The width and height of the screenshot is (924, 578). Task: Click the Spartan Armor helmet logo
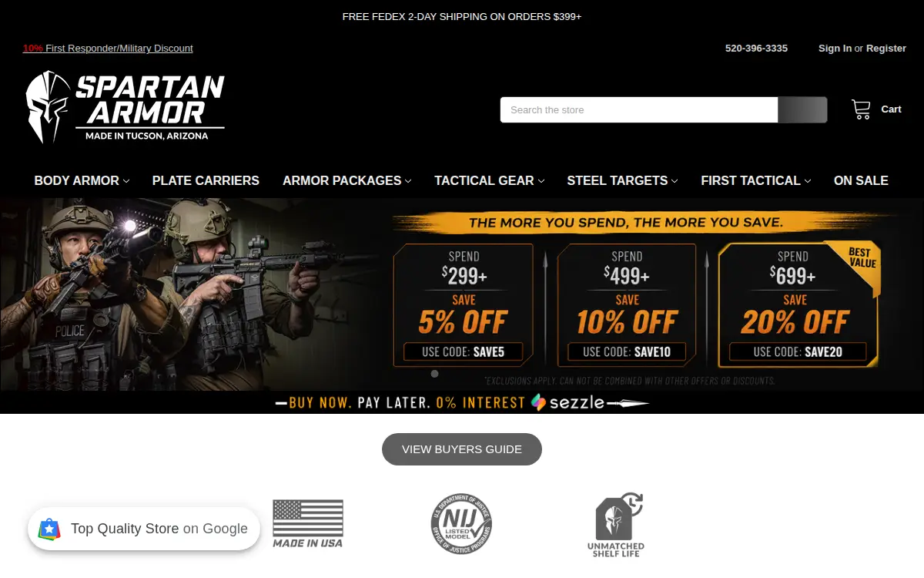125,107
